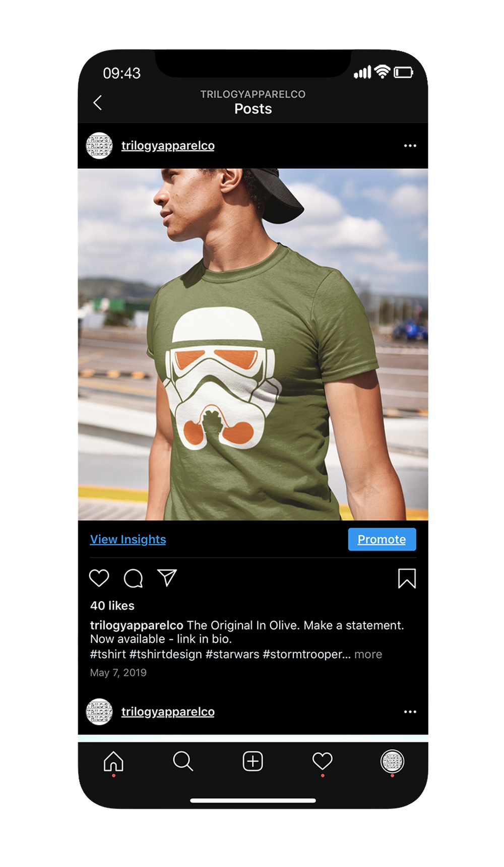This screenshot has height=867, width=504.
Task: Go to Home tab in bottom bar
Action: (x=113, y=762)
